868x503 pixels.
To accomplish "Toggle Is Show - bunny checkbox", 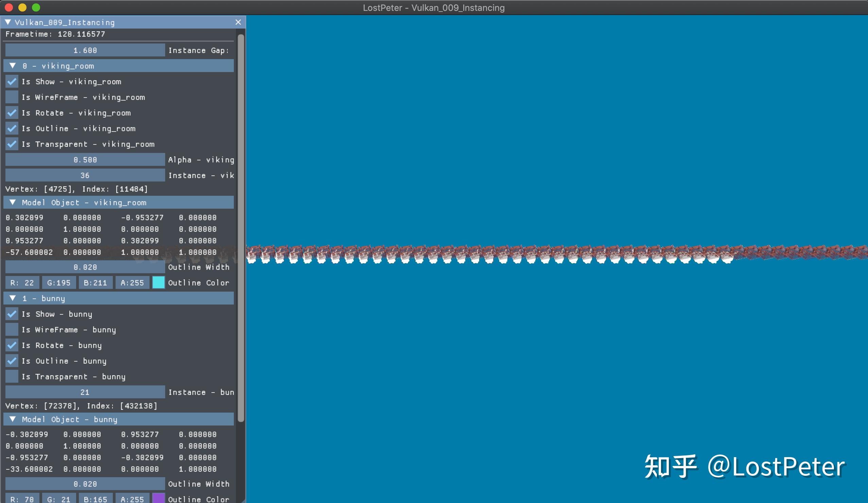I will coord(12,314).
